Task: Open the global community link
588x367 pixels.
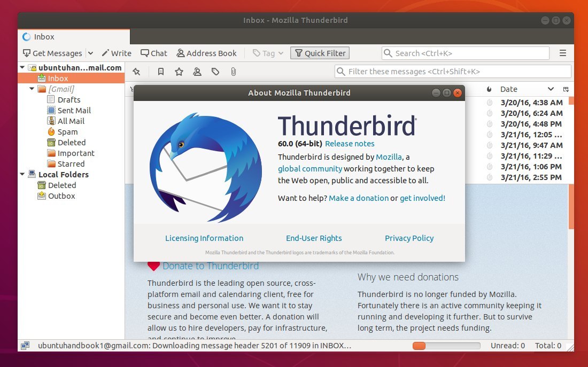Action: click(310, 169)
